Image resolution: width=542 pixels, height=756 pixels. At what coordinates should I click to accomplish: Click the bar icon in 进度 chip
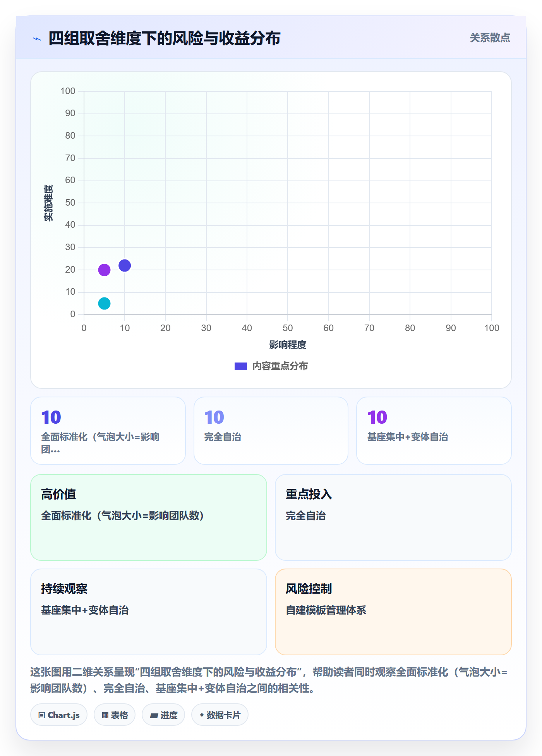pyautogui.click(x=154, y=716)
